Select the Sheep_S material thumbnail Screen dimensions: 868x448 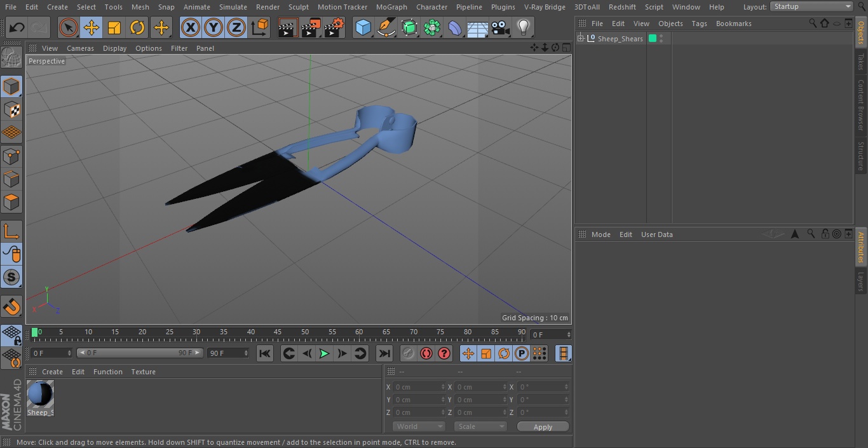coord(40,395)
